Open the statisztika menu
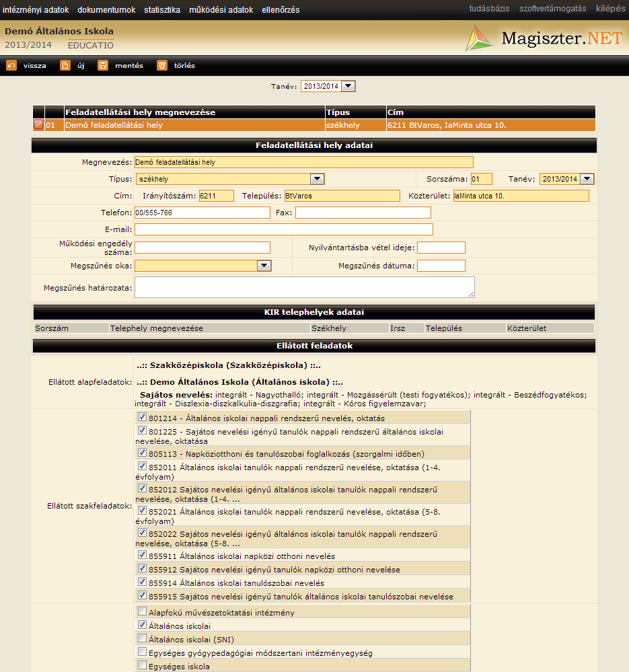The height and width of the screenshot is (672, 629). coord(162,10)
